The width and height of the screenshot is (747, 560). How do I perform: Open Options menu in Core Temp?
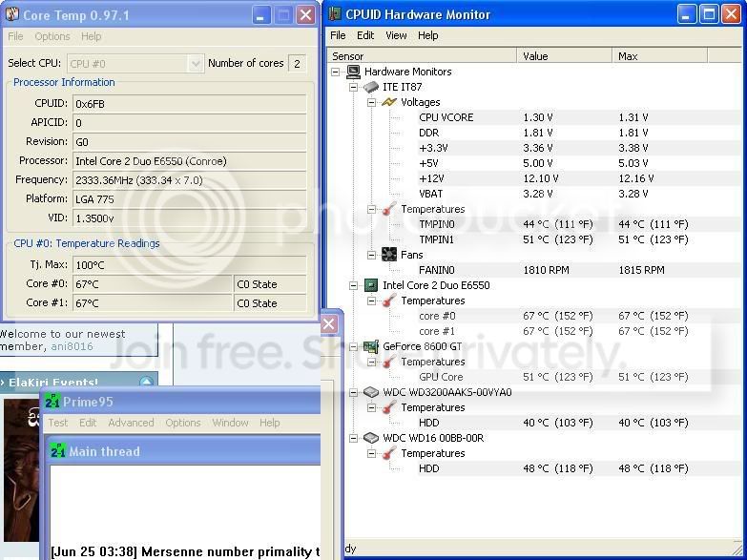pyautogui.click(x=52, y=36)
